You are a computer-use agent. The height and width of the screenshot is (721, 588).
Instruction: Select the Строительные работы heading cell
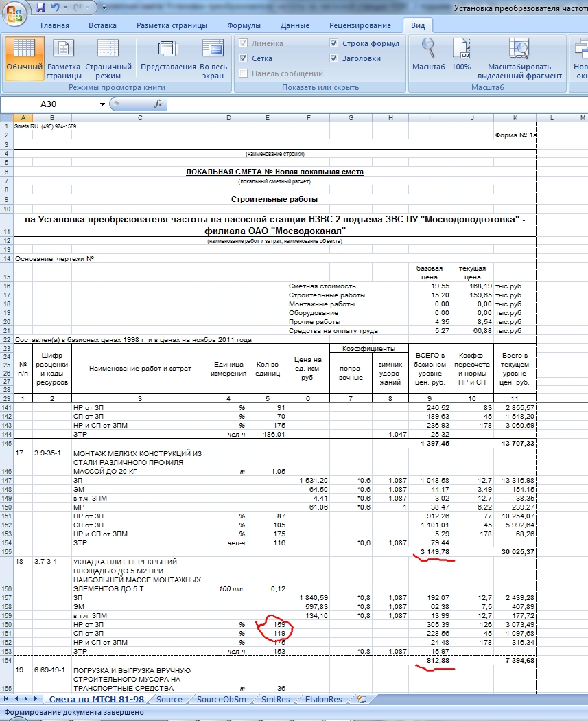click(x=274, y=200)
